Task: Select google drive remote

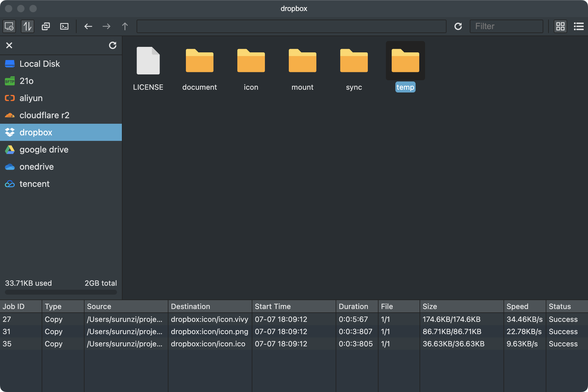Action: [61, 149]
